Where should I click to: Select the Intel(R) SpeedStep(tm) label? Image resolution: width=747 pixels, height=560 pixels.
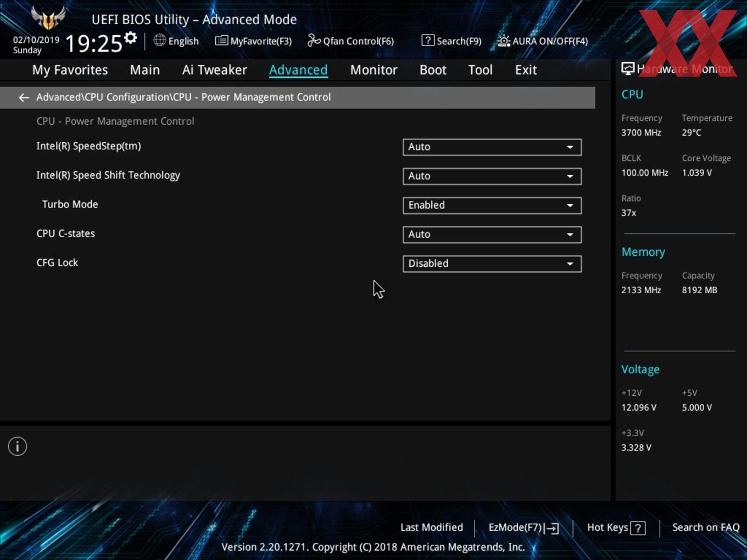pos(88,146)
